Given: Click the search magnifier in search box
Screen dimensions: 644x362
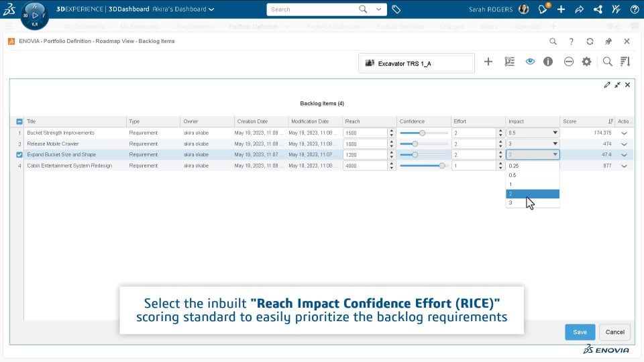Looking at the screenshot, I should tap(363, 9).
